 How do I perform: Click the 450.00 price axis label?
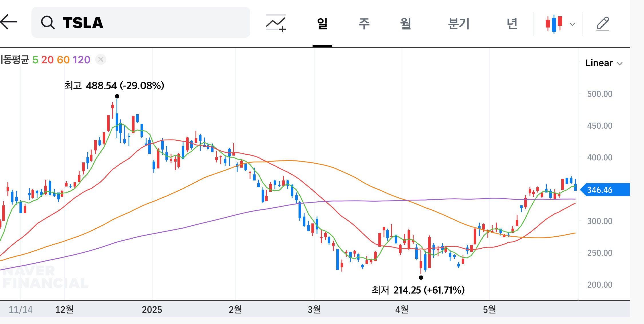[600, 126]
